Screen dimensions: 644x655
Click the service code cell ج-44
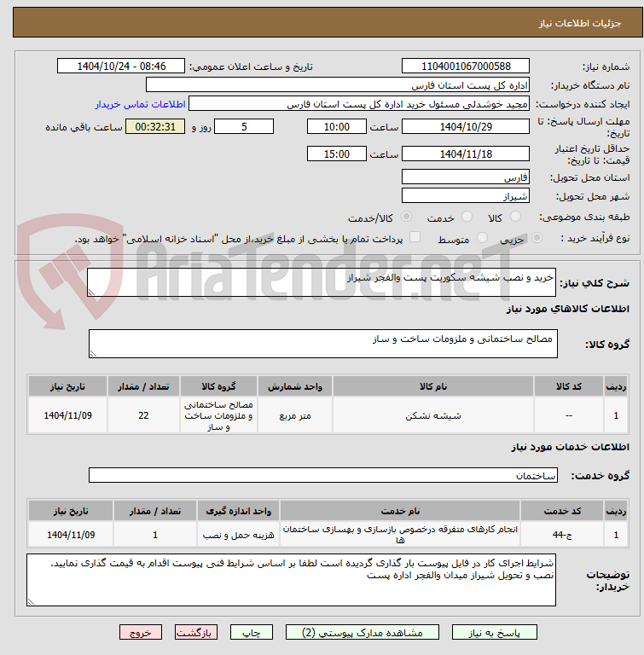562,535
